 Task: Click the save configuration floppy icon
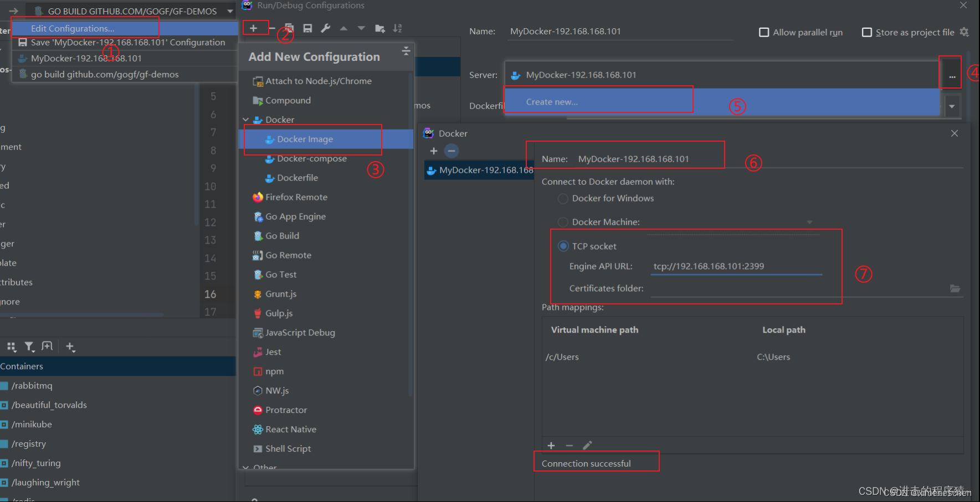point(307,28)
